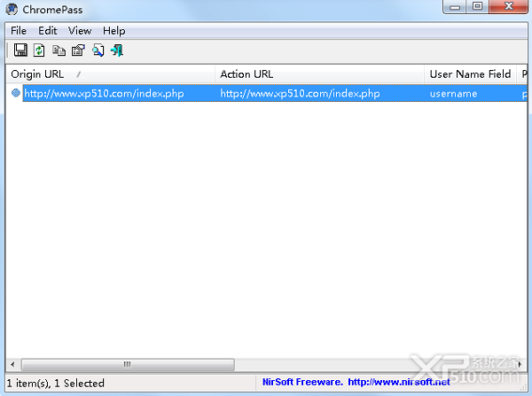The height and width of the screenshot is (396, 532).
Task: Click the scroll right arrow of horizontal scrollbar
Action: coord(520,364)
